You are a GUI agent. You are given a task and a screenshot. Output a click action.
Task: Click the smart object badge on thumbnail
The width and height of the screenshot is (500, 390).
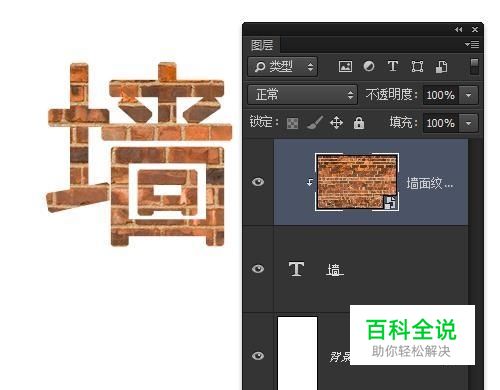390,203
